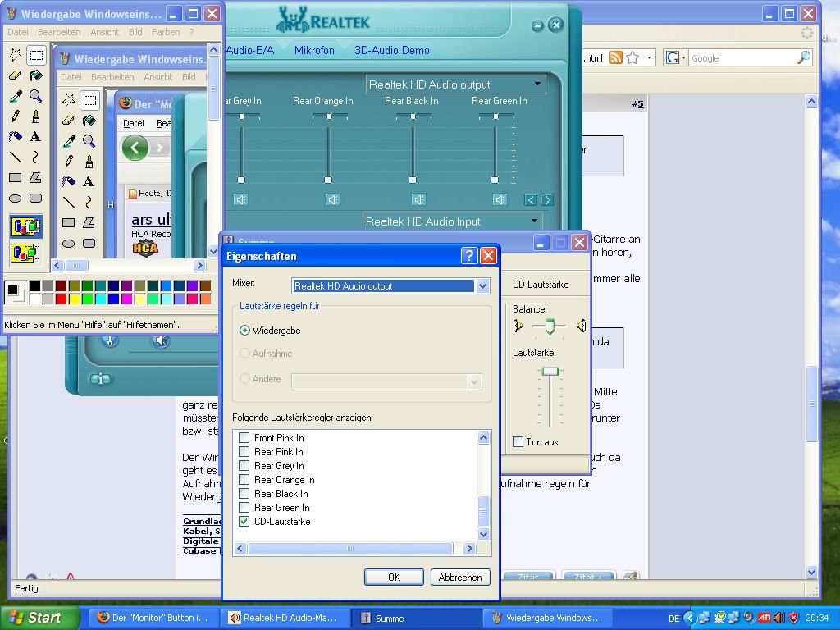This screenshot has height=630, width=840.
Task: Switch to the Realtek HD Audio-Manager taskbar button
Action: (x=286, y=618)
